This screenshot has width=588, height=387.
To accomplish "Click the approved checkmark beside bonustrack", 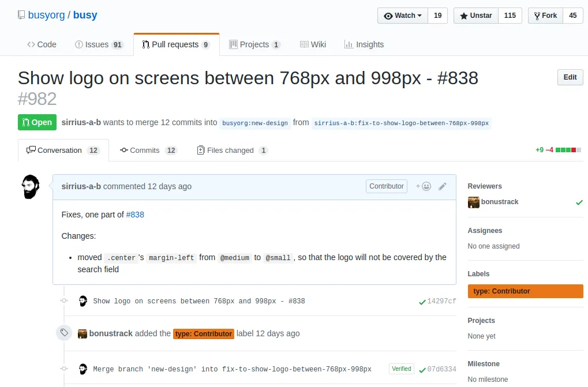I will [579, 202].
